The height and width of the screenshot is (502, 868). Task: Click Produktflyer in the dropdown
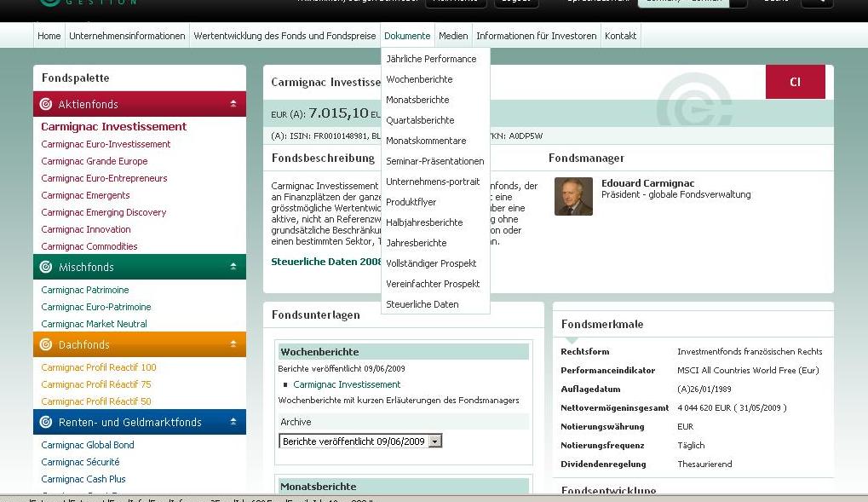(411, 202)
